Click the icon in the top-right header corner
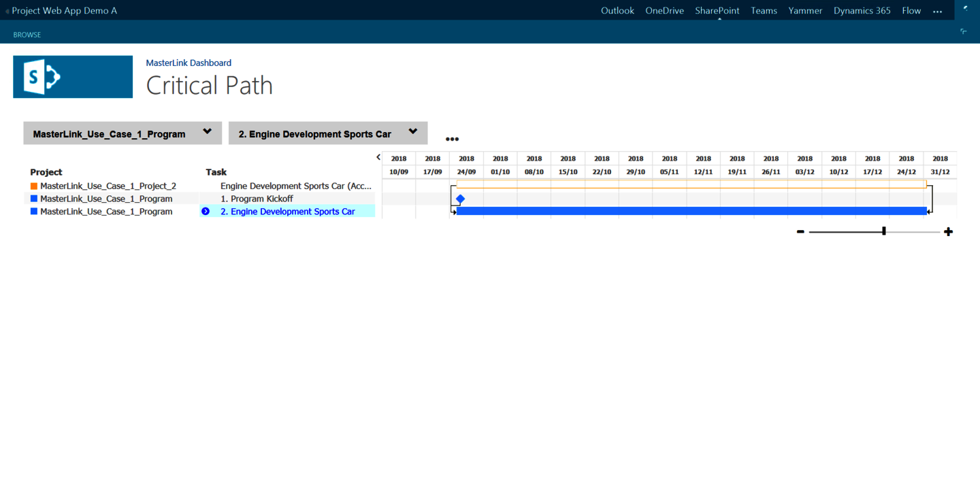980x477 pixels. point(966,9)
